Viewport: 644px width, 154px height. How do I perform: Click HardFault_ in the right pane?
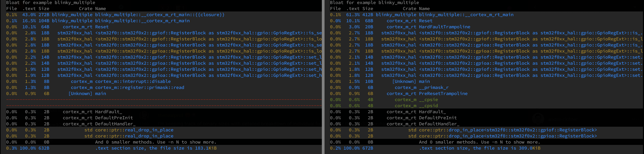pos(432,112)
